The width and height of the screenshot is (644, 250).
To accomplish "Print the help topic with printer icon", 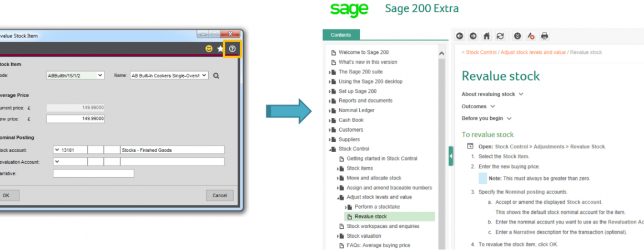I will [545, 36].
